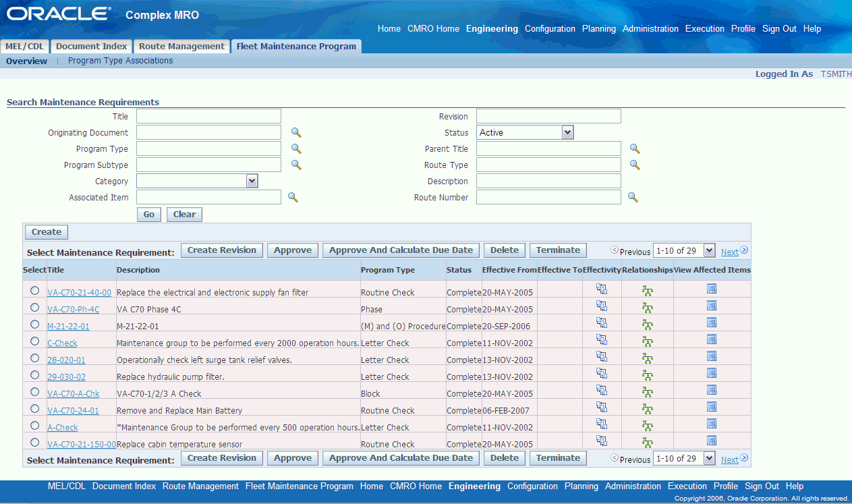Open Effectivity icon for 28-020-01 row
Viewport: 852px width, 504px height.
[x=602, y=356]
